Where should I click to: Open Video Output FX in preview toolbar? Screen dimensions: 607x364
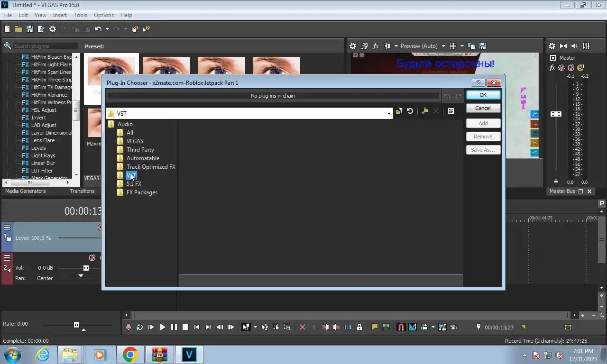376,46
